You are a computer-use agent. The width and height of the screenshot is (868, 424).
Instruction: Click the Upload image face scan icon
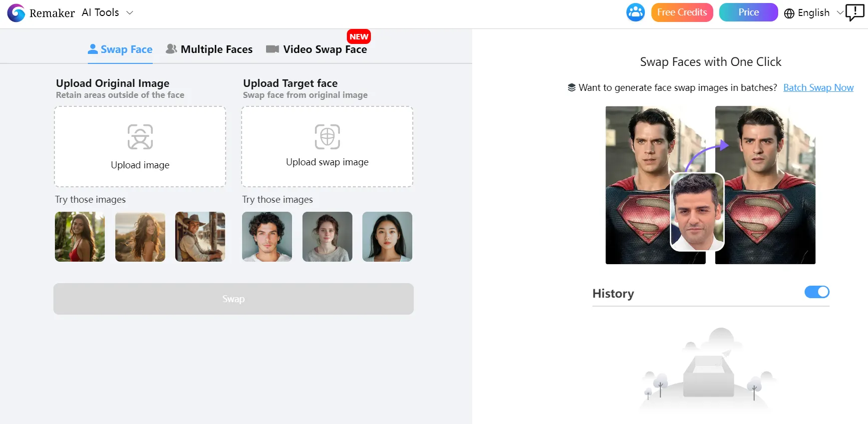coord(140,137)
